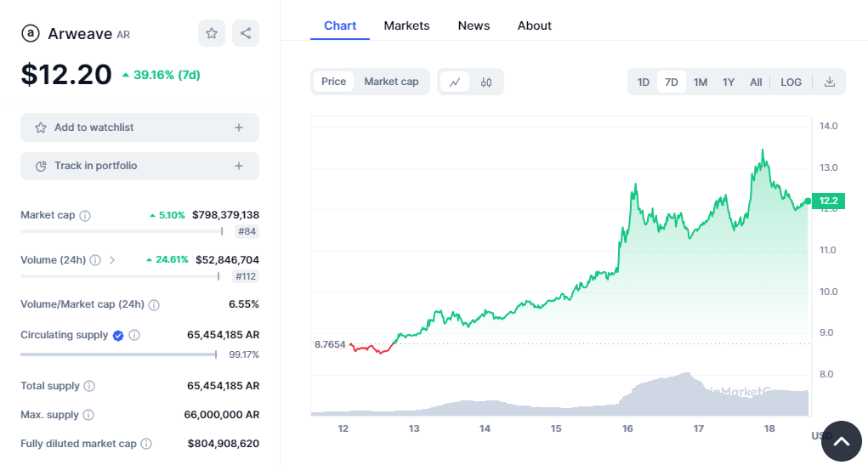Switch to candlestick chart icon
Screen dimensions: 868x465
pos(486,82)
